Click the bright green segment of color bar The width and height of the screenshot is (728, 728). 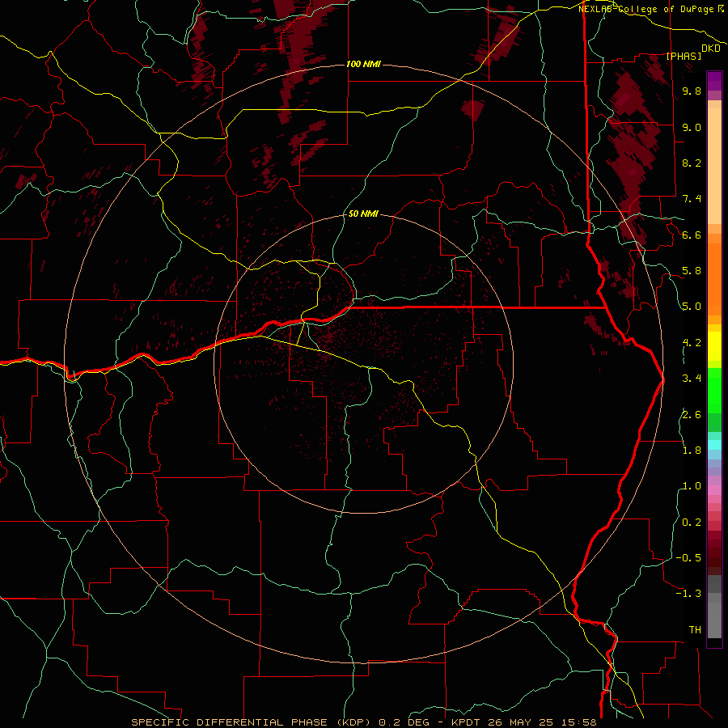point(714,390)
